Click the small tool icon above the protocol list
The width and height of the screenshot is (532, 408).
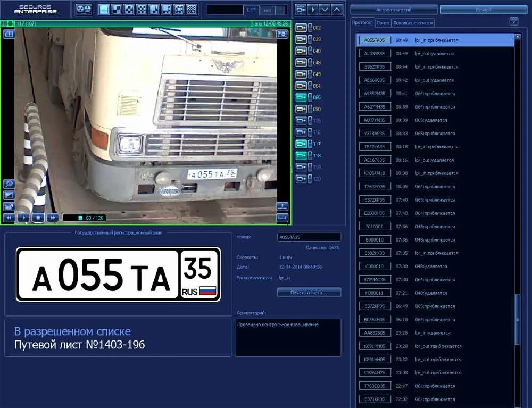pos(513,21)
